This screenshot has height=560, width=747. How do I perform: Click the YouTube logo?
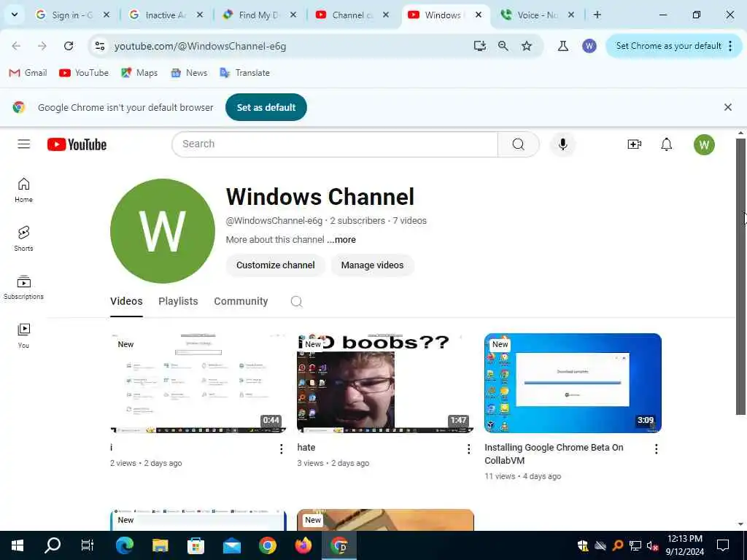[77, 144]
